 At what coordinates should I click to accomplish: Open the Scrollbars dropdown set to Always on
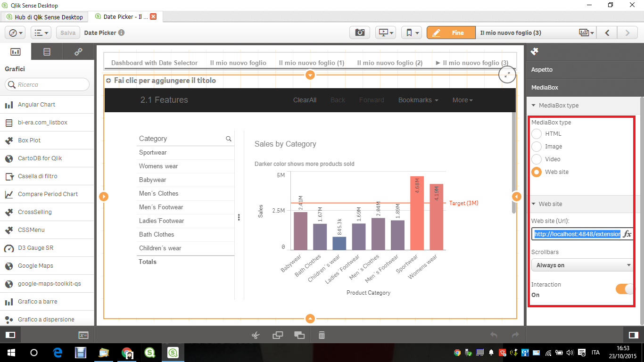(x=582, y=265)
